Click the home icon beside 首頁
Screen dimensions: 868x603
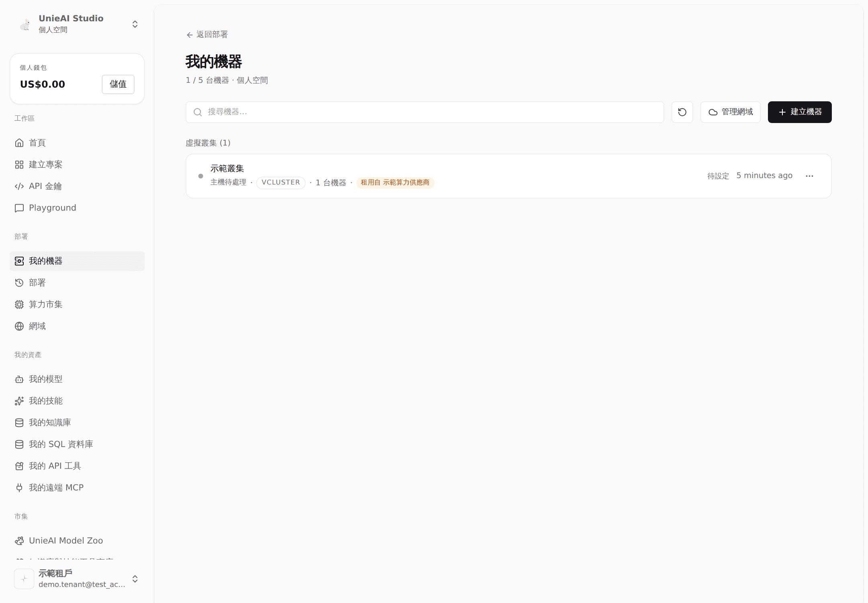[x=19, y=143]
